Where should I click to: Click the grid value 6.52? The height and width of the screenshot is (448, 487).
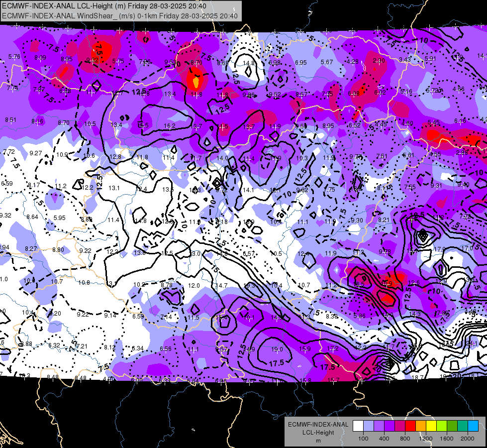pos(355,125)
